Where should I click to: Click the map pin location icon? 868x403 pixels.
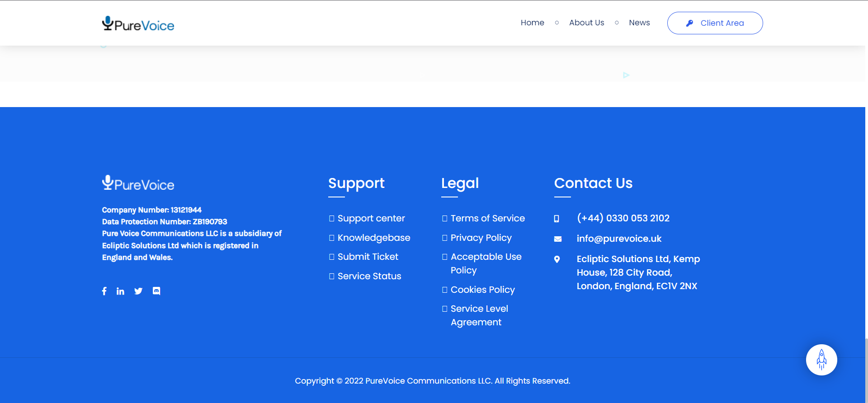557,259
